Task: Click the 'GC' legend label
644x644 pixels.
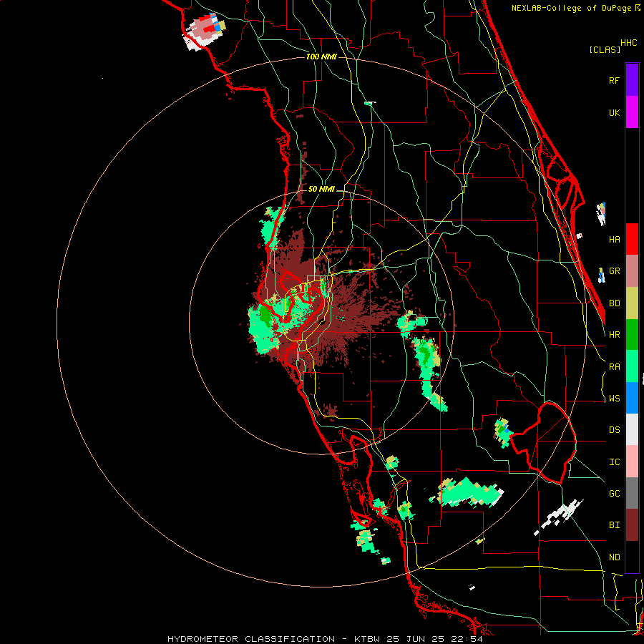Action: pyautogui.click(x=615, y=494)
